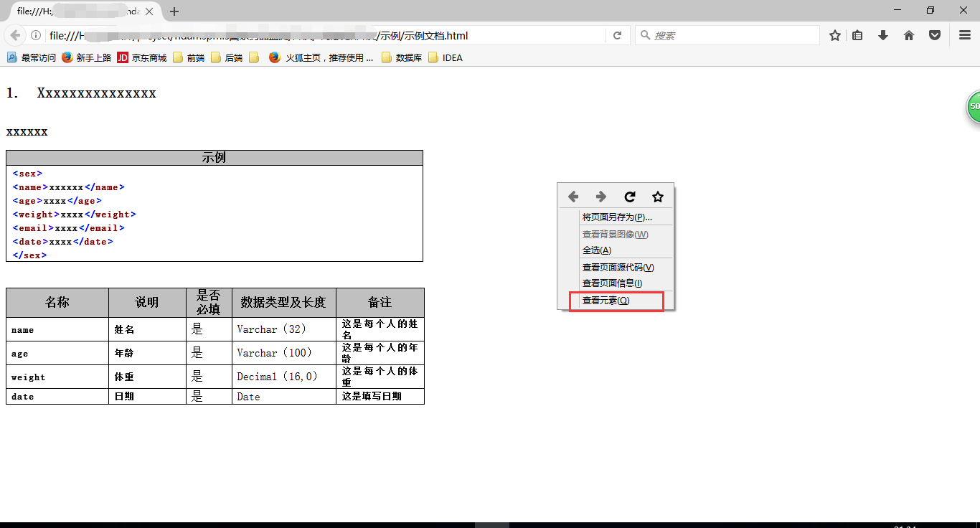This screenshot has height=528, width=980.
Task: Click the name cell in table
Action: point(57,330)
